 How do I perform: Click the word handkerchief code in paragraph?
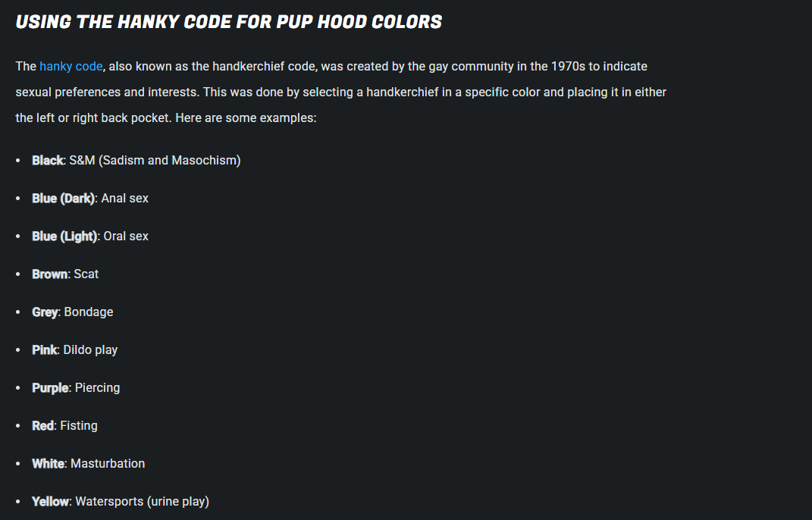[265, 66]
